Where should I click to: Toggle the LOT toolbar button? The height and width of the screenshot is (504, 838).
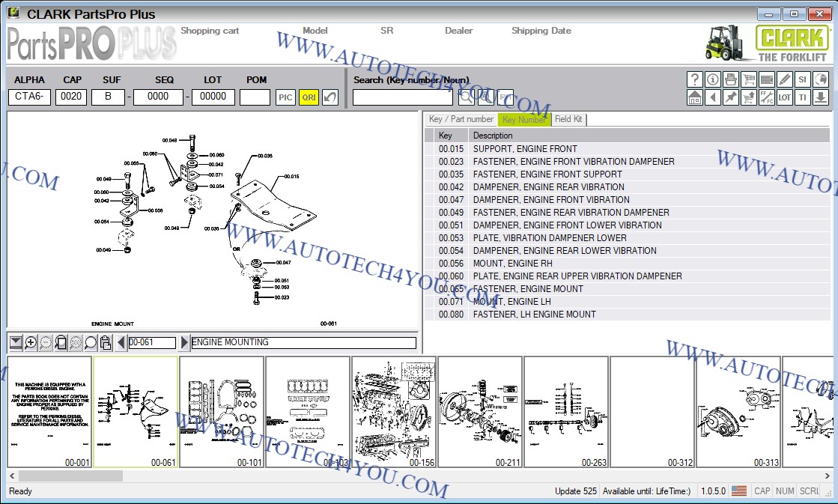coord(784,97)
